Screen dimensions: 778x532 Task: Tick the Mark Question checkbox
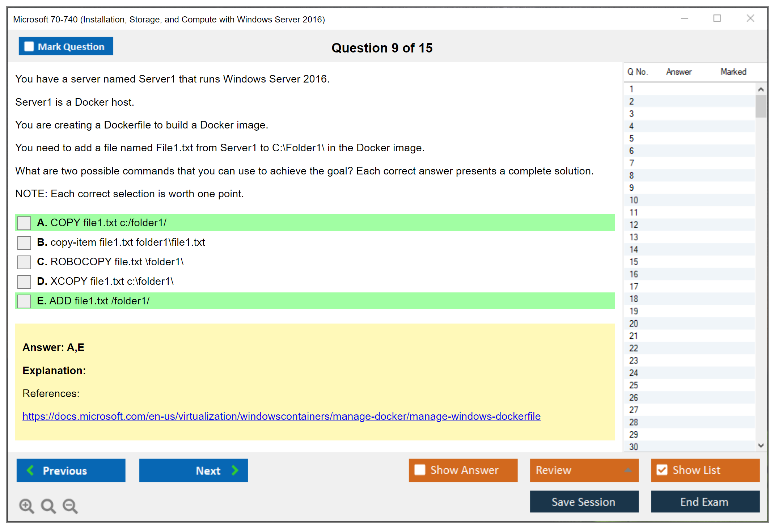click(29, 47)
